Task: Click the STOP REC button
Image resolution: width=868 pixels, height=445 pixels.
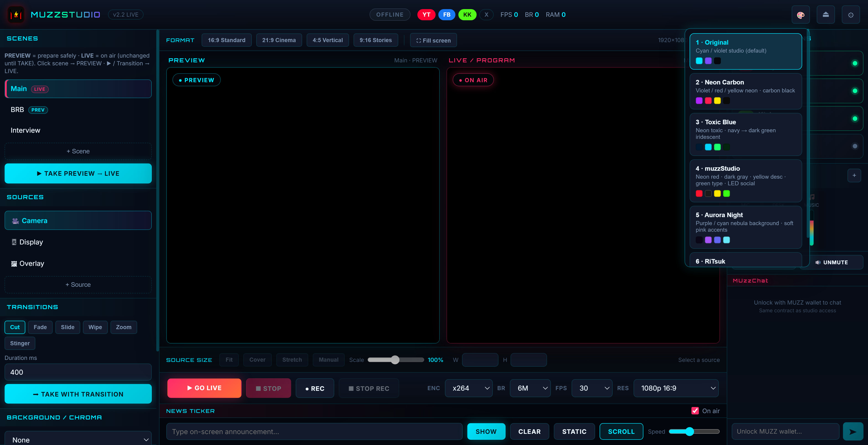Action: (369, 388)
